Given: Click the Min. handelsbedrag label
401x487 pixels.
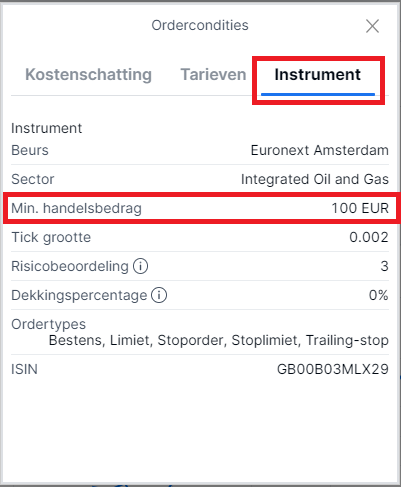Looking at the screenshot, I should pyautogui.click(x=76, y=208).
